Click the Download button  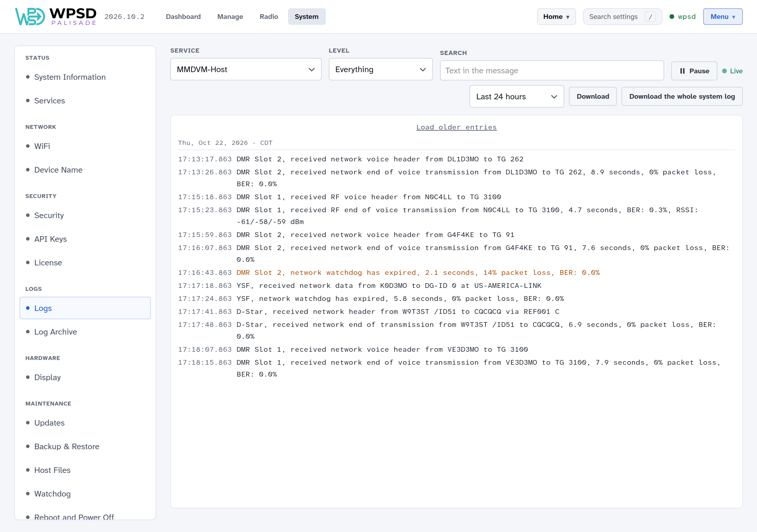[593, 96]
